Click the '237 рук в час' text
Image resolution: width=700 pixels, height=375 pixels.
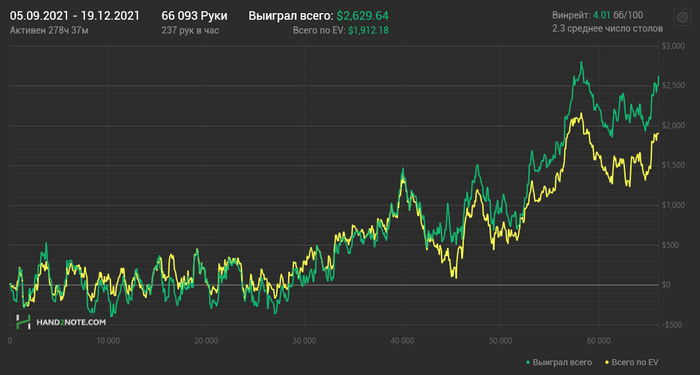coord(190,30)
